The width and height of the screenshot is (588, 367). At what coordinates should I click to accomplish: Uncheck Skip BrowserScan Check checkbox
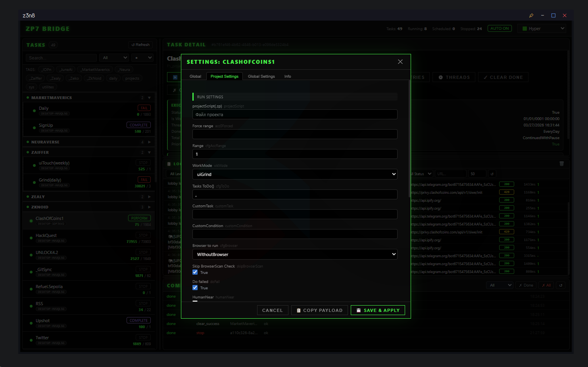click(195, 272)
